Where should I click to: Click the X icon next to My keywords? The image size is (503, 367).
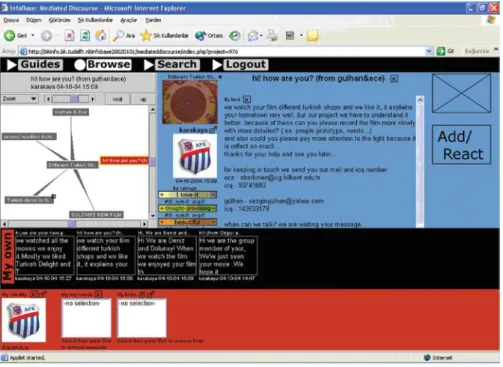[98, 294]
